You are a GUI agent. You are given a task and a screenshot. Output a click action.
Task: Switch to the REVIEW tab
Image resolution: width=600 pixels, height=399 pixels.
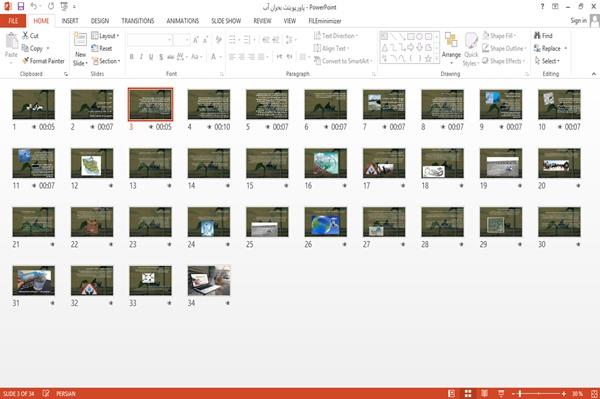(x=262, y=21)
